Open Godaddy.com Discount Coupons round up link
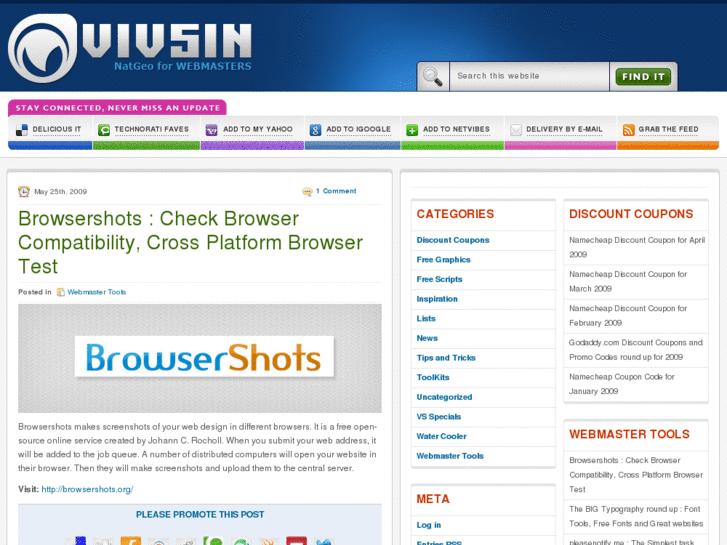Viewport: 727px width, 545px height. click(636, 350)
